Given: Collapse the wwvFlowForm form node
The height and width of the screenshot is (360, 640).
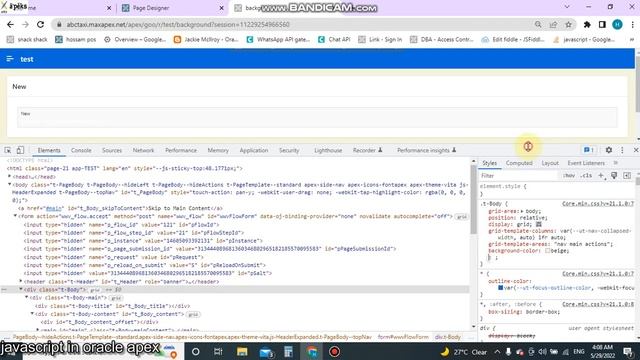Looking at the screenshot, I should (15, 216).
